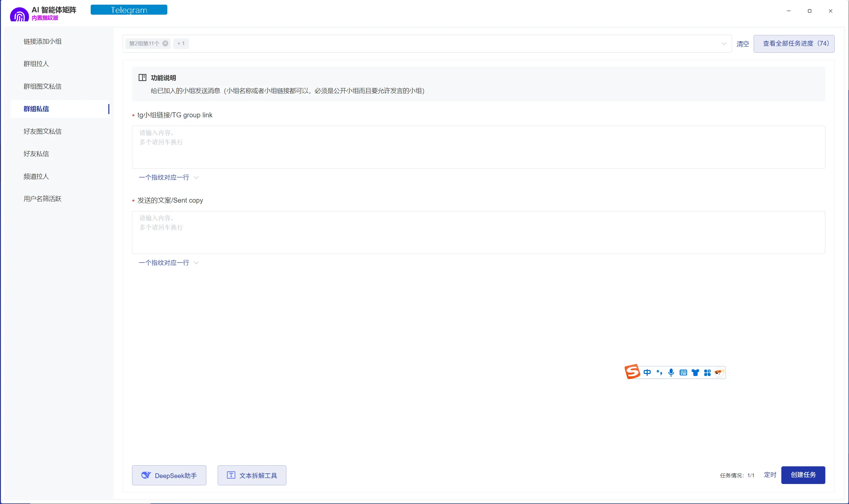This screenshot has height=504, width=849.
Task: Open the Sogou toolbox grid icon
Action: 707,373
